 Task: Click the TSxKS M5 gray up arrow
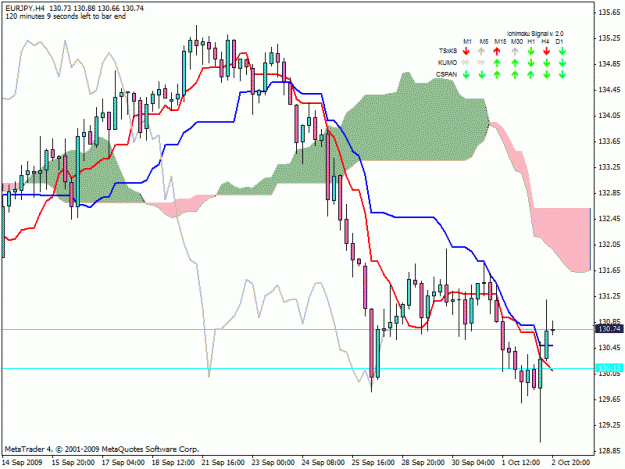pyautogui.click(x=482, y=51)
